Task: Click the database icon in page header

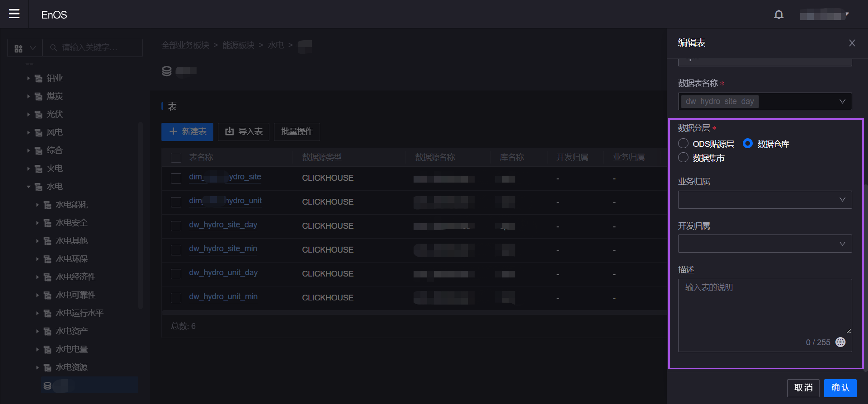Action: coord(167,71)
